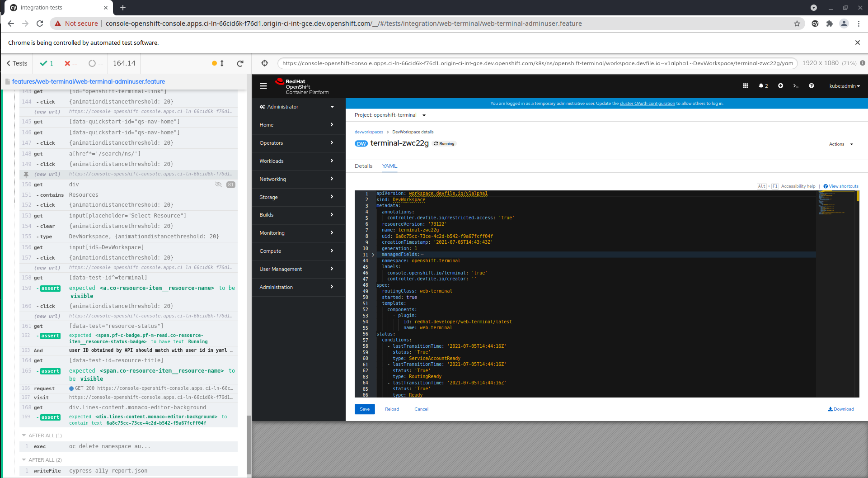
Task: Collapse the AFTER ALL (1) section
Action: 41,435
